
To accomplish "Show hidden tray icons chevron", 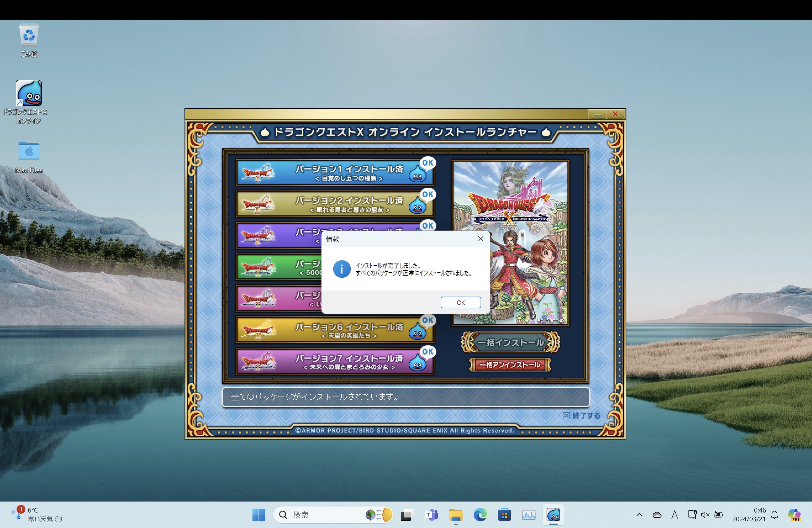I will 639,515.
